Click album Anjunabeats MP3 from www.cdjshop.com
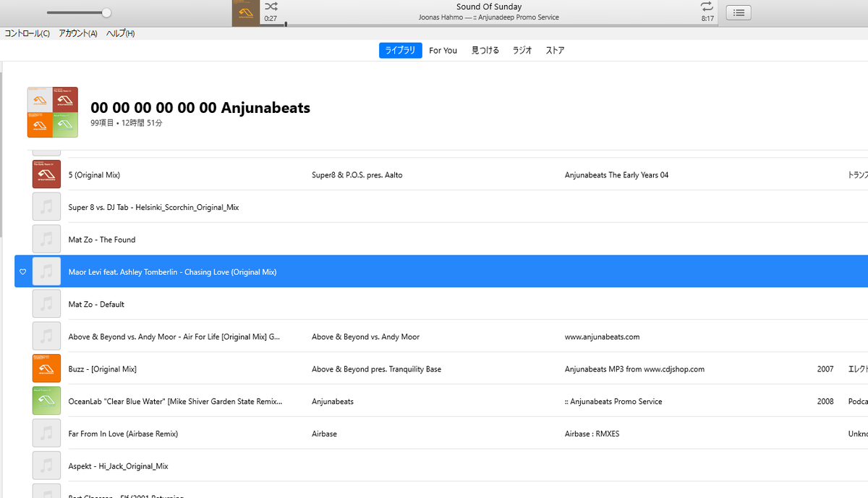 tap(634, 369)
